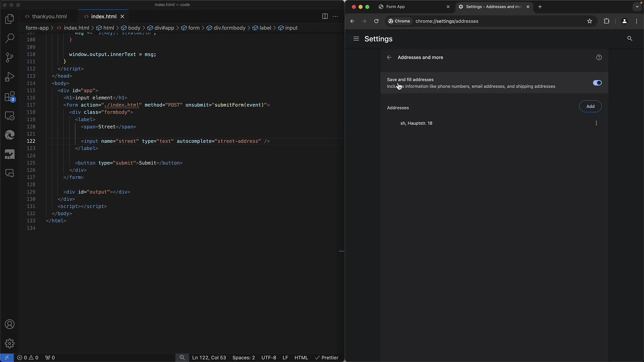Go back in Chrome
This screenshot has width=644, height=362.
click(x=352, y=21)
